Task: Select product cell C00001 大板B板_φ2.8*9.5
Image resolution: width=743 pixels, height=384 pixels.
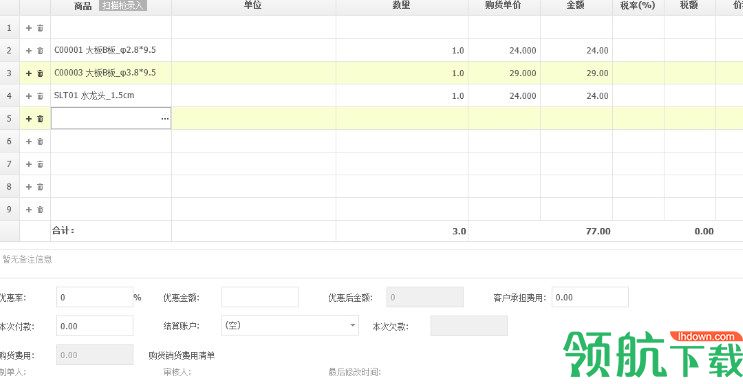Action: point(111,50)
